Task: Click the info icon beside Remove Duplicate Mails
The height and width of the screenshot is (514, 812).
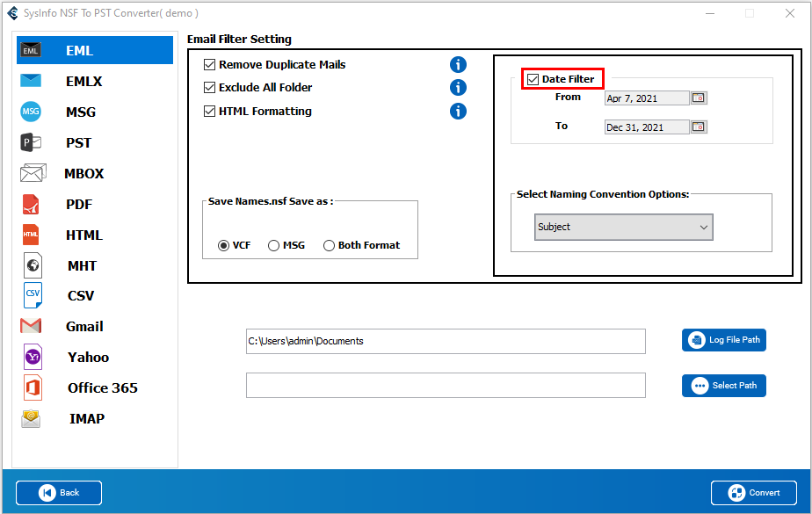Action: [x=458, y=64]
